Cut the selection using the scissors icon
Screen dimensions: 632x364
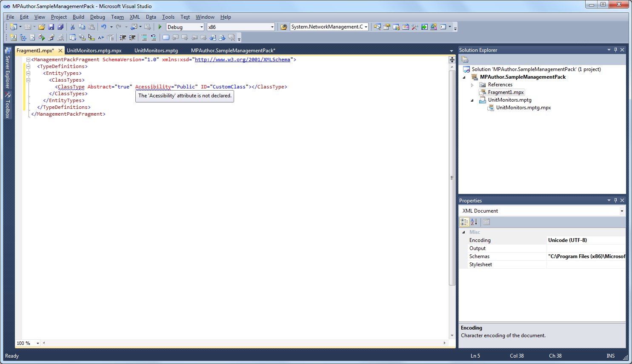(x=72, y=27)
